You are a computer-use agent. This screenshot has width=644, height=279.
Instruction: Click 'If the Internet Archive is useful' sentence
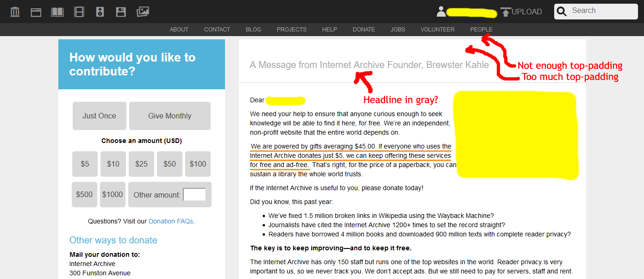point(337,188)
